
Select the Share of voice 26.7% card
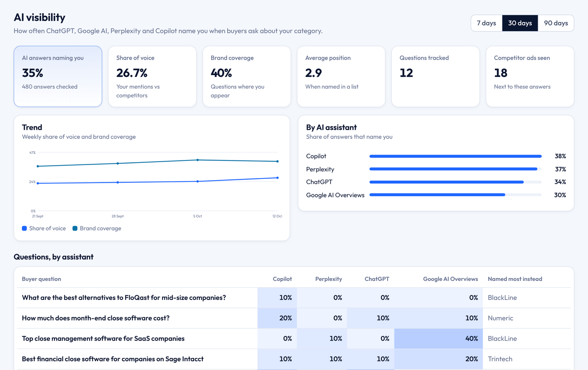(x=152, y=76)
